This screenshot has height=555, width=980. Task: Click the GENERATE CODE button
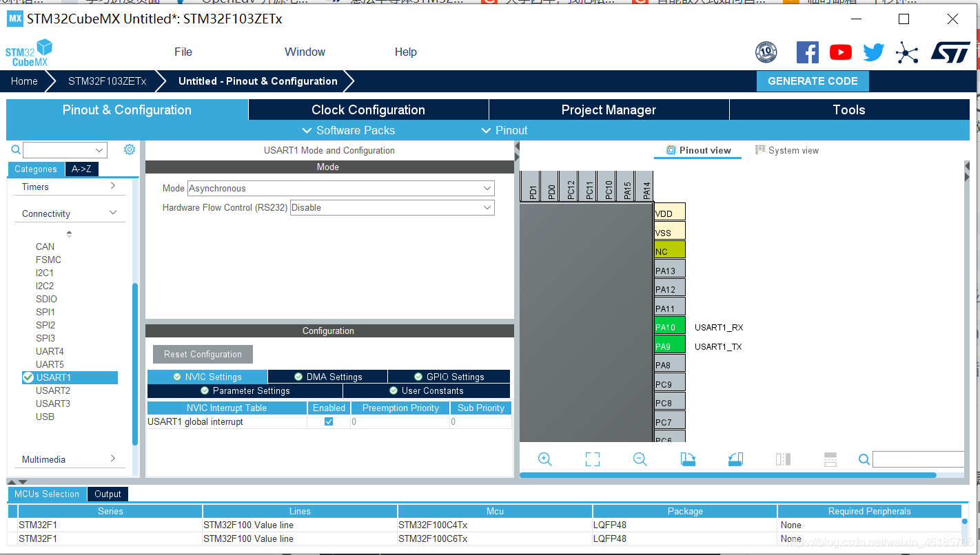813,81
